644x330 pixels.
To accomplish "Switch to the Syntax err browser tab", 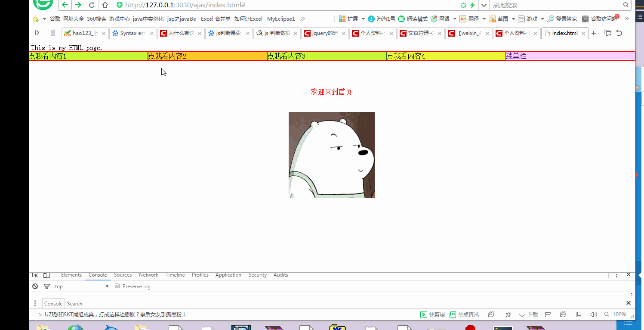I will click(133, 33).
